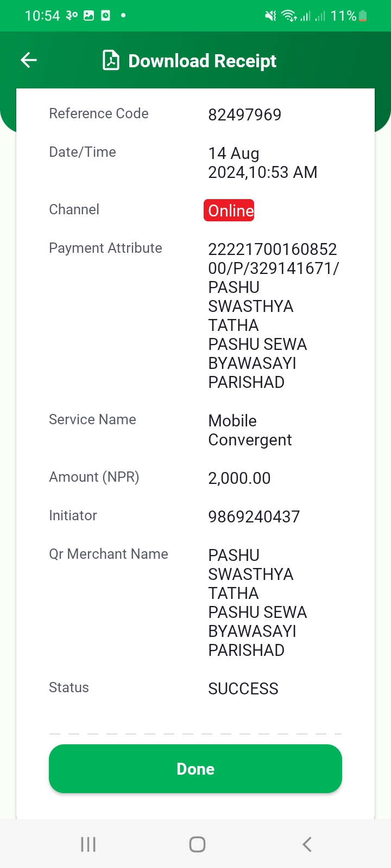This screenshot has height=868, width=391.
Task: Open recent apps from navigation bar
Action: [88, 844]
